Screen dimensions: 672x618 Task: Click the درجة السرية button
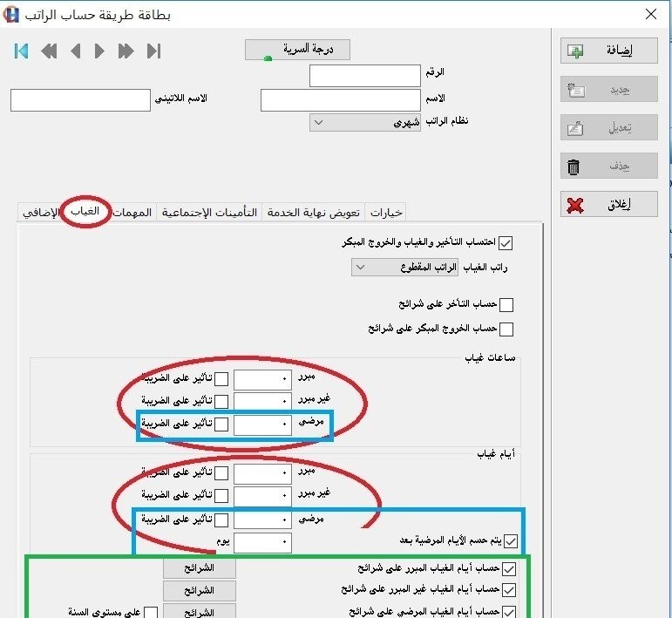(x=297, y=50)
